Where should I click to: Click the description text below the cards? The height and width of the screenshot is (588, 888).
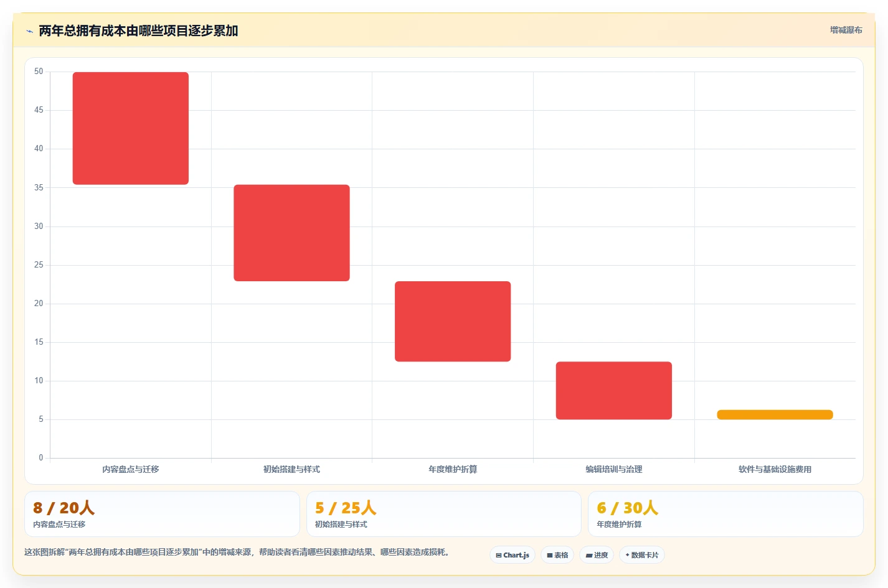pos(237,552)
